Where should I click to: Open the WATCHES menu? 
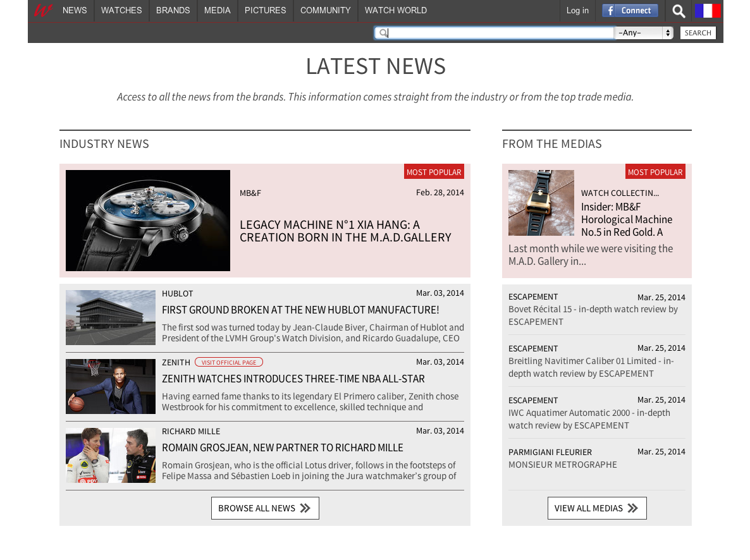[121, 11]
